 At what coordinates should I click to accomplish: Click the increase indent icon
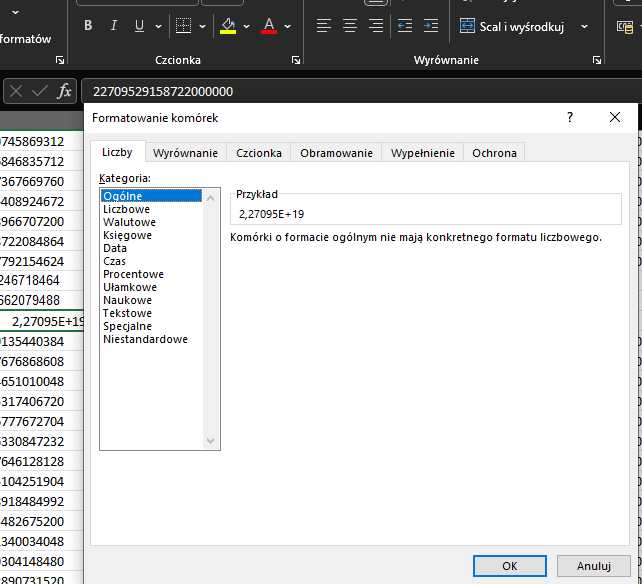(431, 26)
